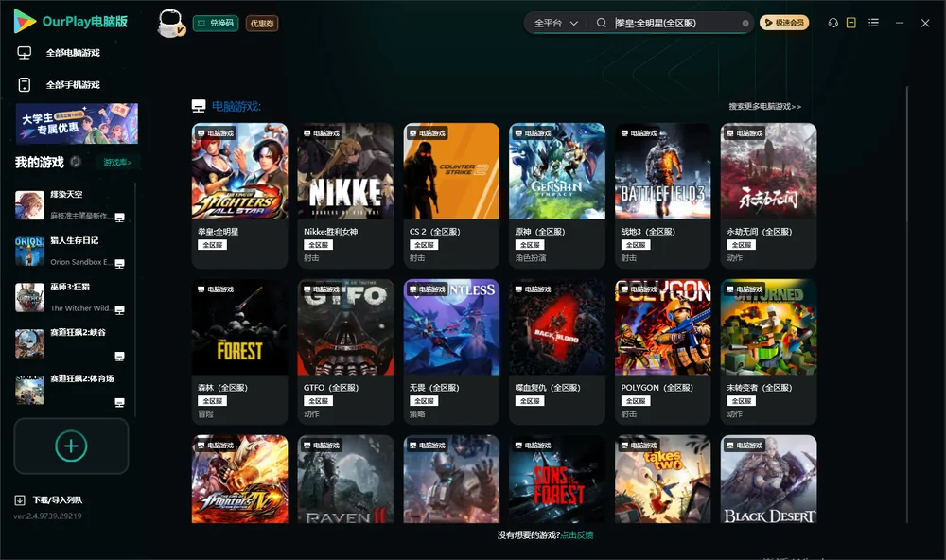Open the 拳皇:全明星 game card
Image resolution: width=946 pixels, height=560 pixels.
tap(239, 196)
